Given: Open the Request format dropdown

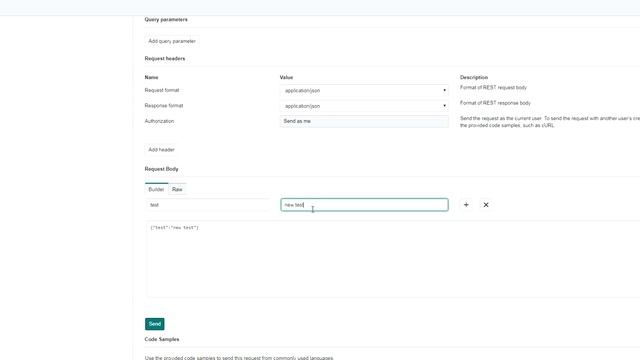Looking at the screenshot, I should click(364, 91).
